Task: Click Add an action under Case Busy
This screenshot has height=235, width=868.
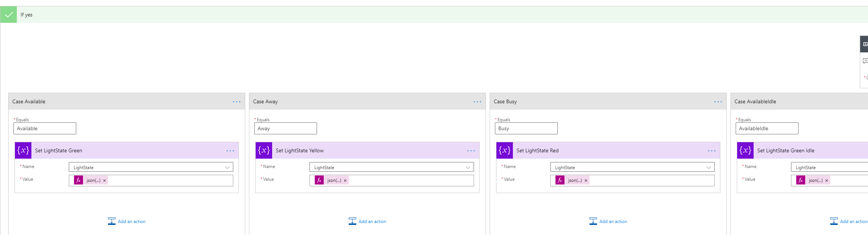Action: 609,222
